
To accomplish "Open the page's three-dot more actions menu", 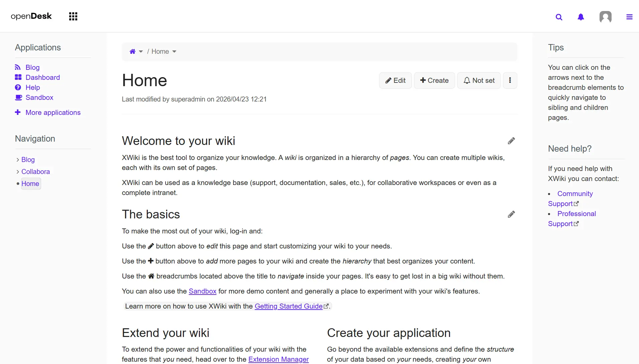I will tap(510, 80).
